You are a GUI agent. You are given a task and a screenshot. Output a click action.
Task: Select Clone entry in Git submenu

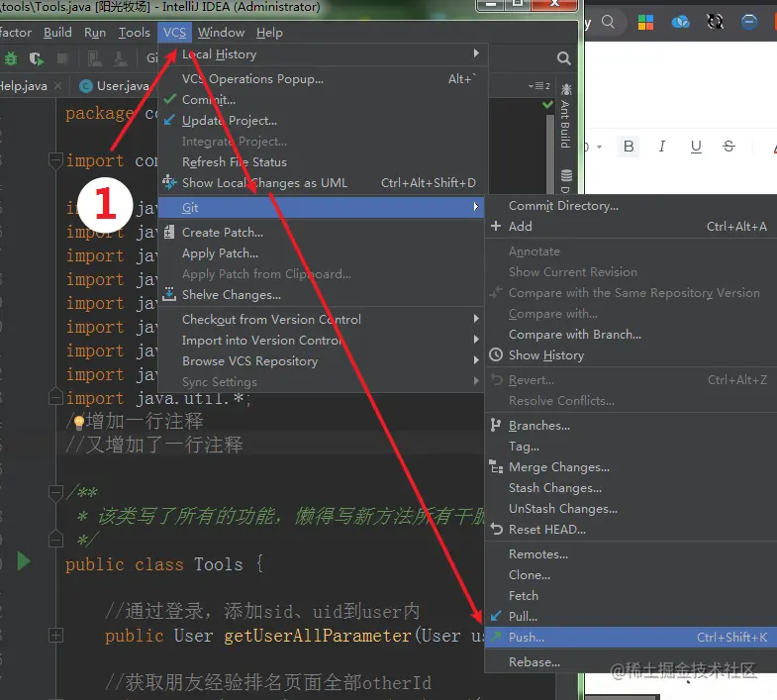(631, 575)
